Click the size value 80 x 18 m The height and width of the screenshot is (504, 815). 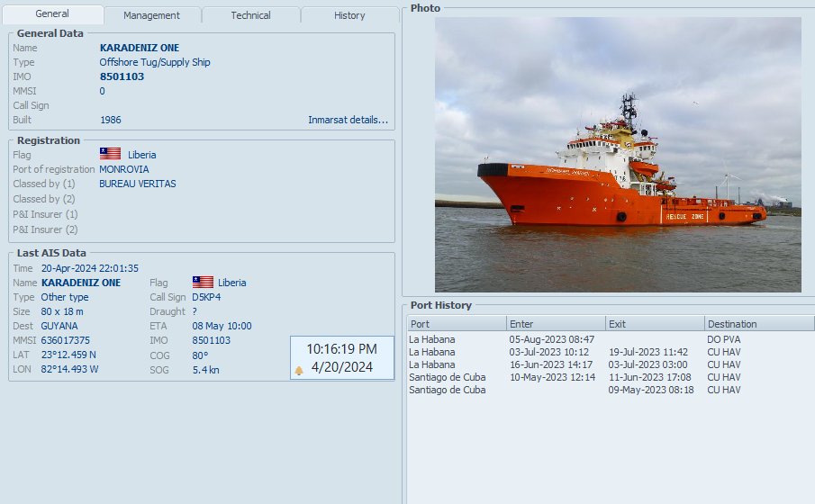pos(62,311)
